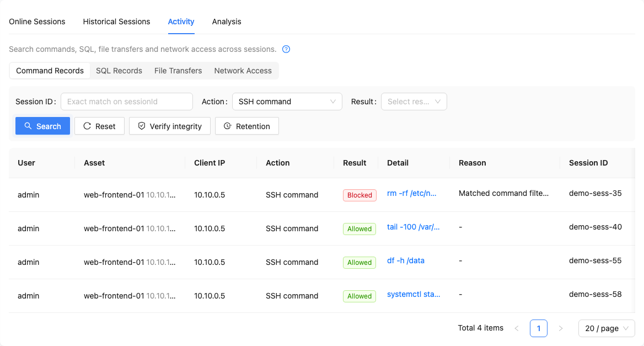Click Allowed tag in demo-sess-40 row
This screenshot has height=346, width=644.
(359, 229)
